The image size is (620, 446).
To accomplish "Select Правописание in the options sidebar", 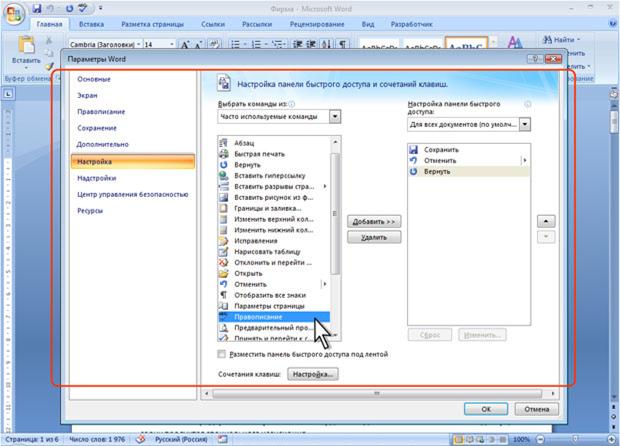I will [x=101, y=112].
